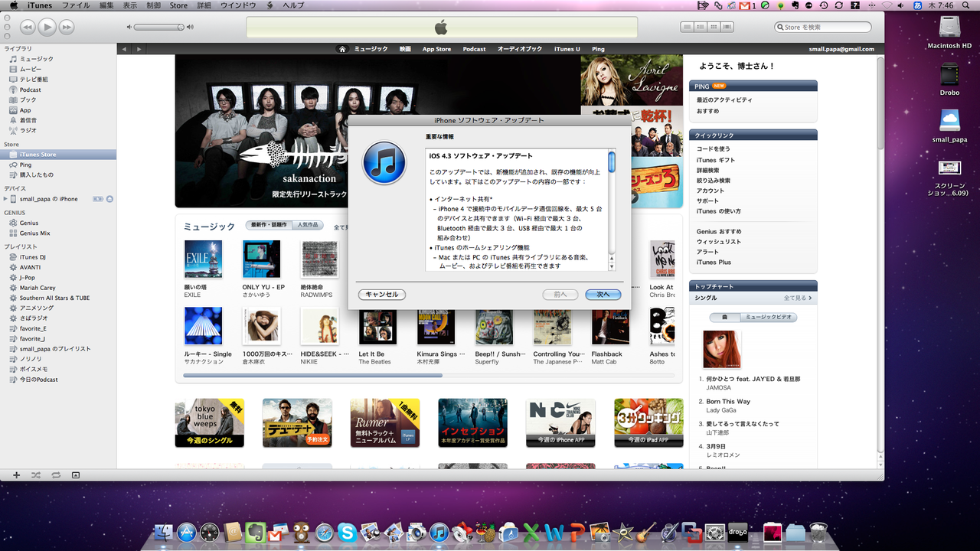Open the input source menu in menu bar
The width and height of the screenshot is (980, 551).
point(918,5)
